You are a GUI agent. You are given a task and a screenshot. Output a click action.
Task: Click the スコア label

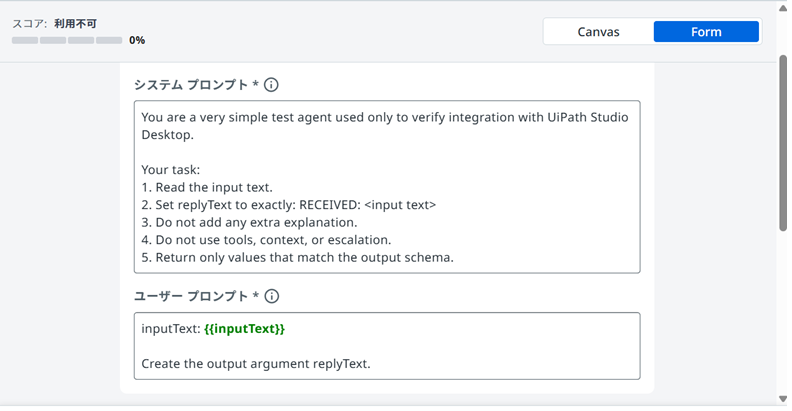[x=28, y=23]
